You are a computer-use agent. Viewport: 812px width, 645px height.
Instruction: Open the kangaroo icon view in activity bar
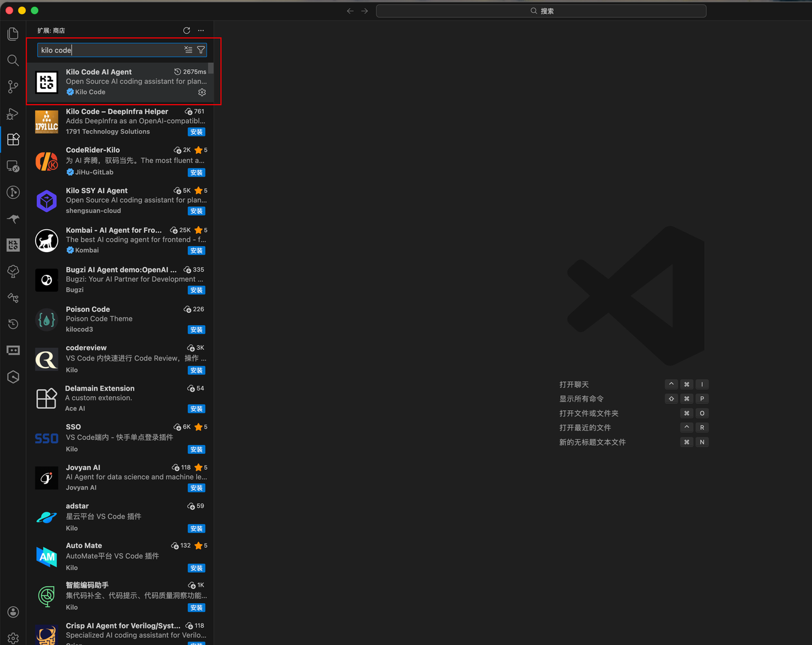[x=13, y=219]
